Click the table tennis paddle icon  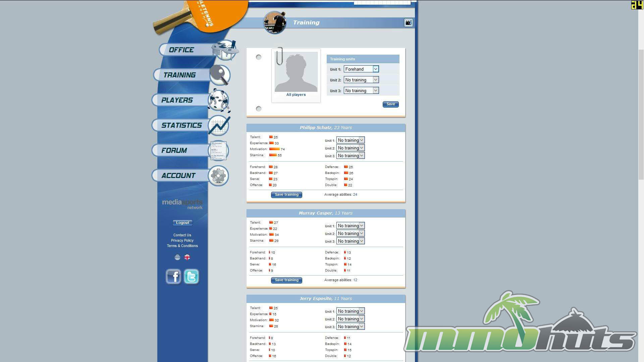point(220,75)
